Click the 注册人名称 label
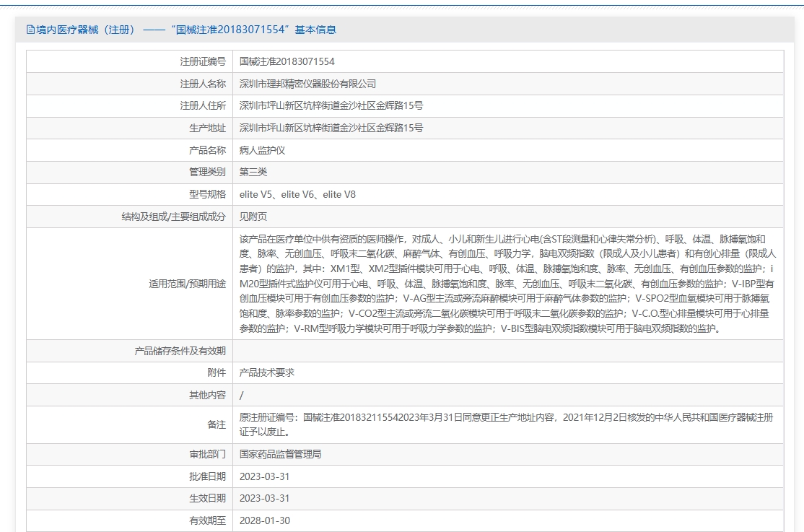 [203, 84]
